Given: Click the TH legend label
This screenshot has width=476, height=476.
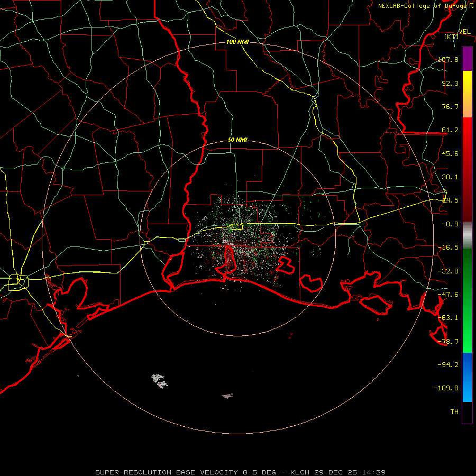Looking at the screenshot, I should tap(454, 411).
